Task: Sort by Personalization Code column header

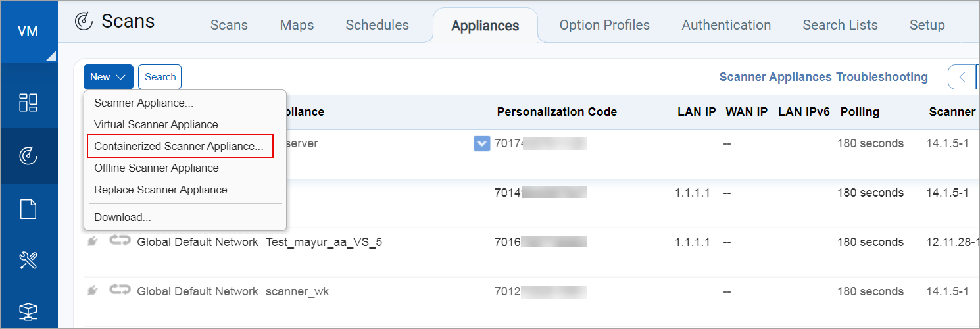Action: [556, 112]
